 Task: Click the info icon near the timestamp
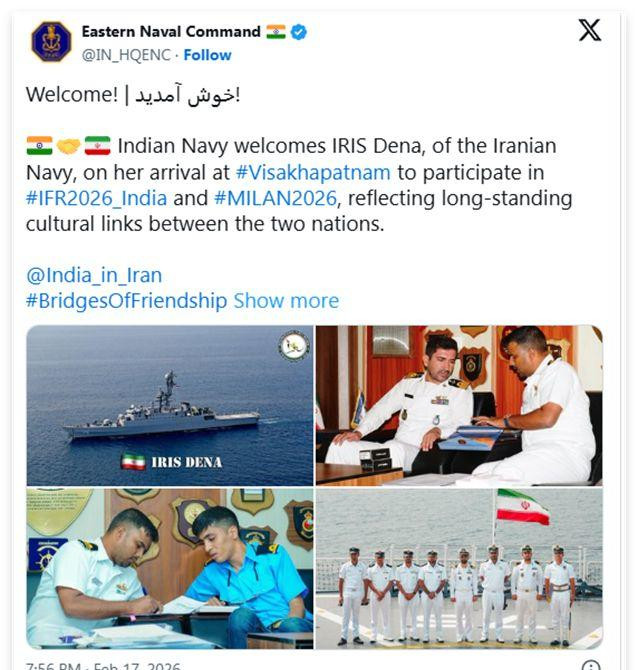[x=591, y=665]
